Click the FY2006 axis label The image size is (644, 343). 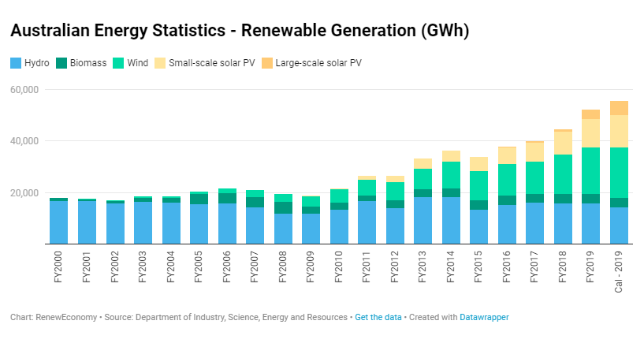tap(226, 267)
